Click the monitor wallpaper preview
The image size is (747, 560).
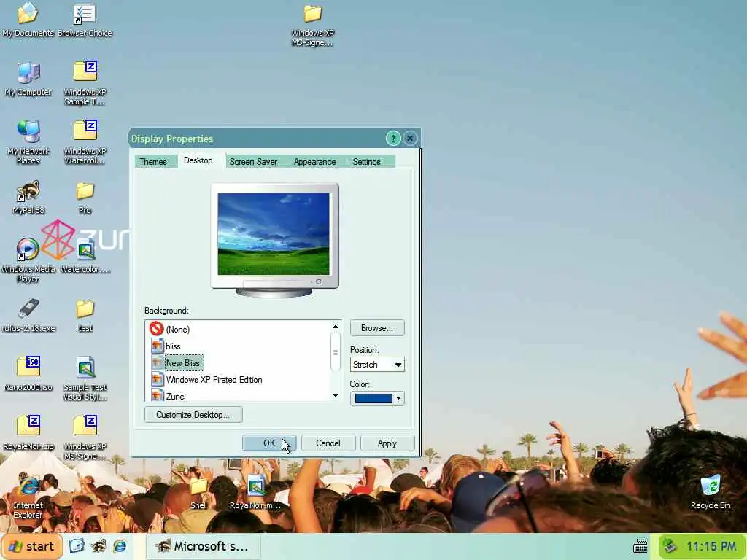click(274, 233)
